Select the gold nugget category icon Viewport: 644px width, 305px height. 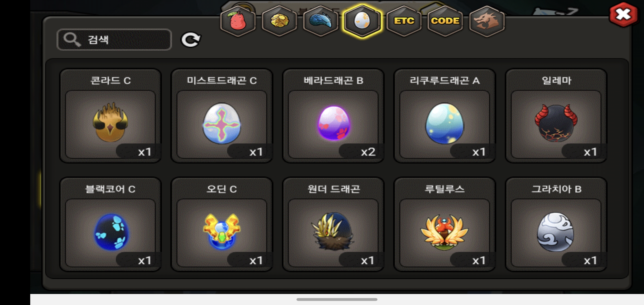tap(279, 21)
